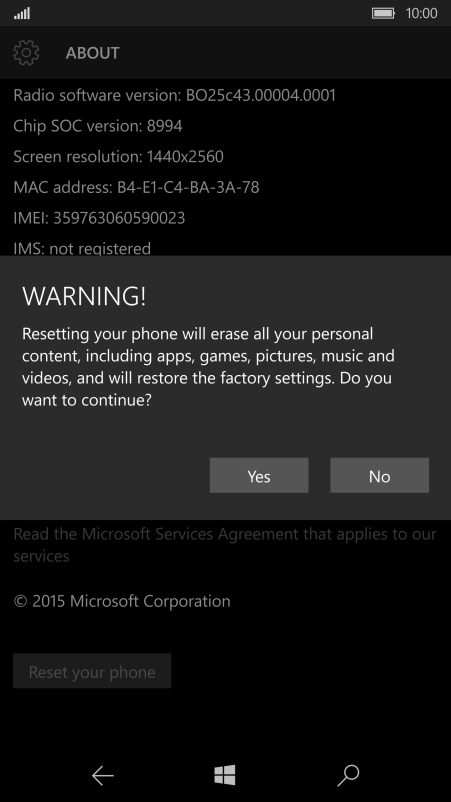Cancel the reset by choosing No
The width and height of the screenshot is (451, 802).
pos(379,476)
